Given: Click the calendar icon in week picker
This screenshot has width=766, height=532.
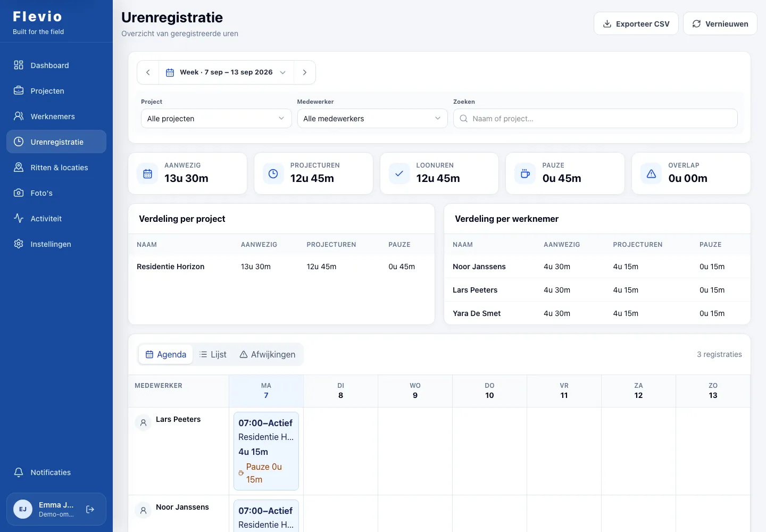Looking at the screenshot, I should pos(170,72).
